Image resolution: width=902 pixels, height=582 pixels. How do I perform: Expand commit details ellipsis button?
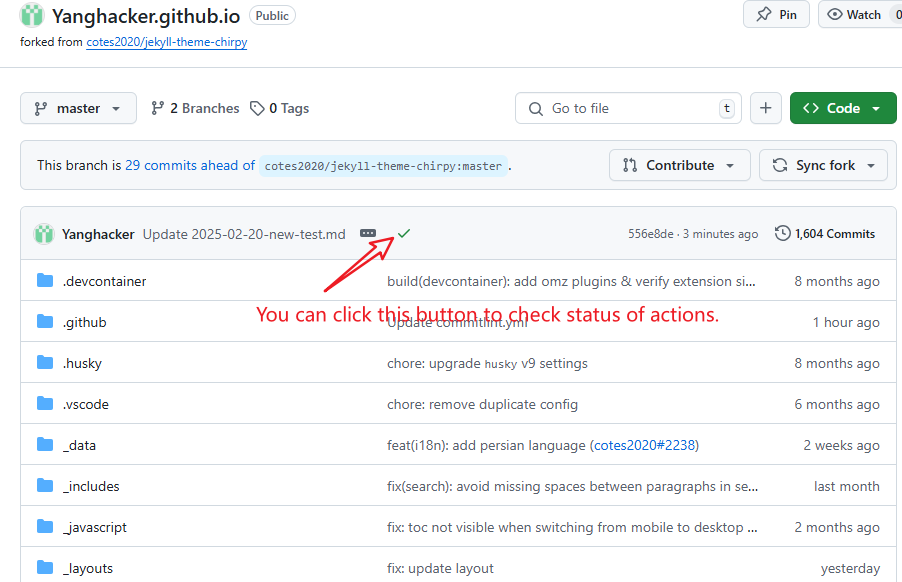[x=368, y=233]
